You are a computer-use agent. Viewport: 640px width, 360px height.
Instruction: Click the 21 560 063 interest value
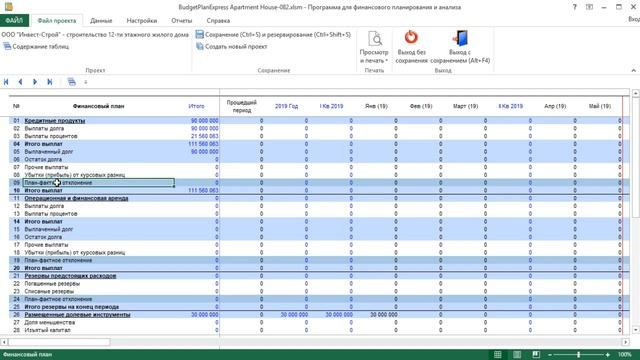204,136
